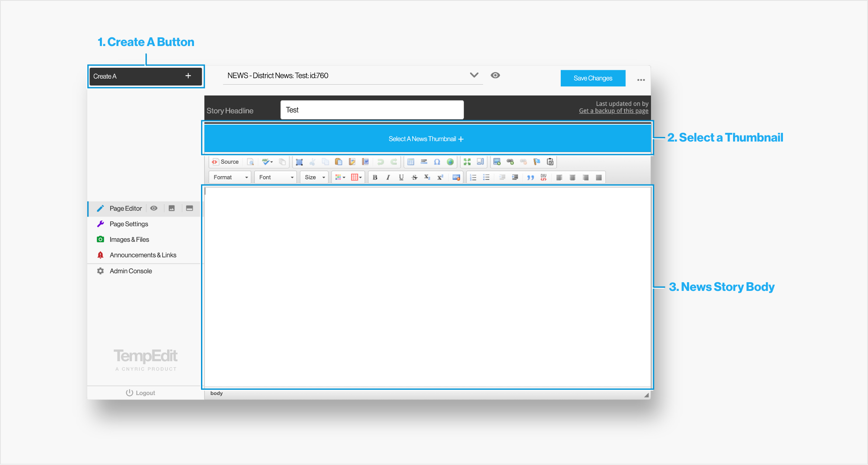Open Announcements & Links in sidebar
This screenshot has height=465, width=868.
click(x=144, y=255)
